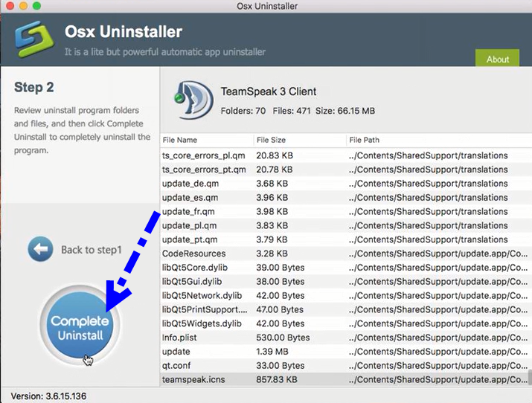Select the libQt5Core.dylib row

(193, 268)
